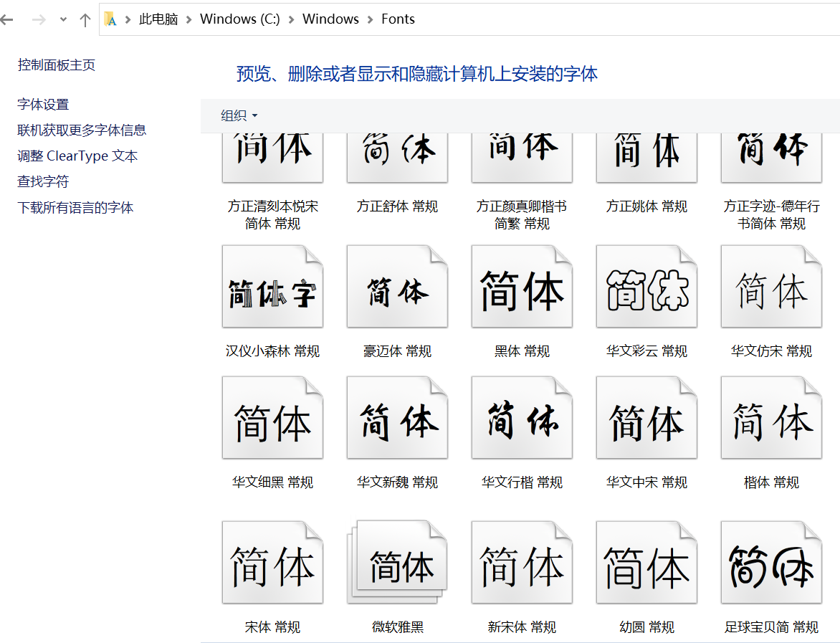Click the 方正字迹-德年行书简体 常规 name label
Viewport: 840px width, 643px height.
[x=771, y=215]
